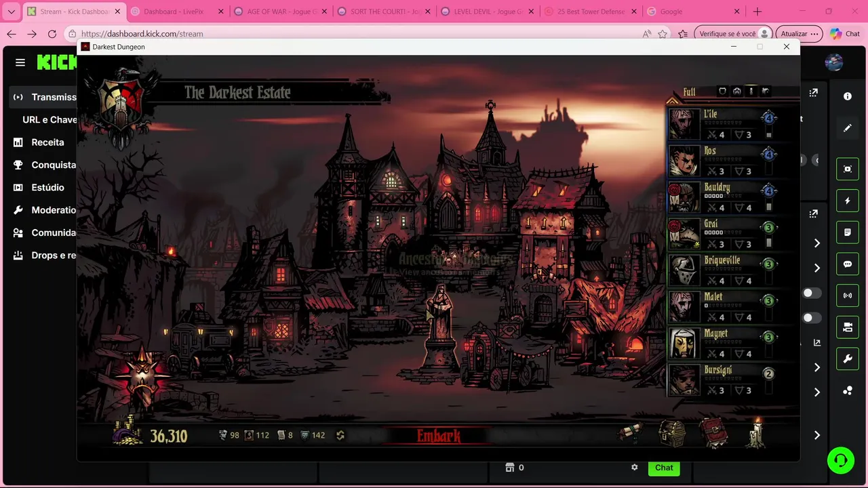The width and height of the screenshot is (868, 488).
Task: Click the three-dots cluster icon
Action: (848, 391)
